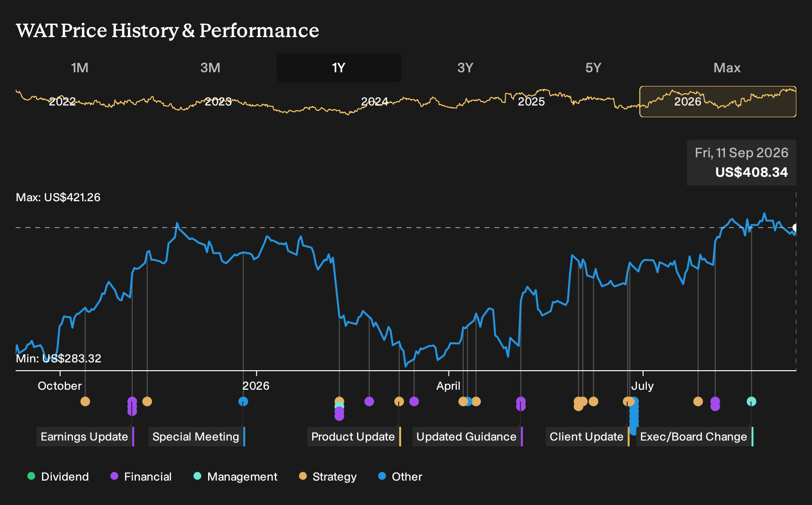Click 2024 on the overview sparkline

374,102
